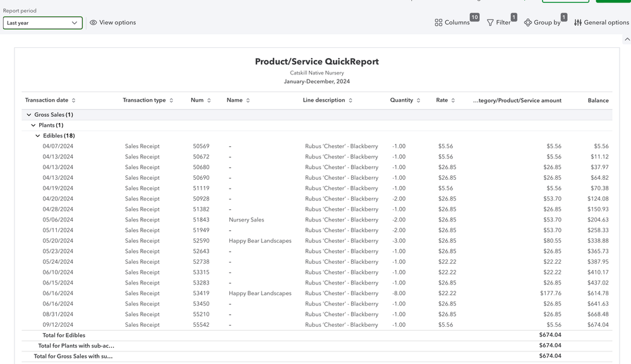This screenshot has height=364, width=631.
Task: Collapse the Gross Sales group
Action: [x=28, y=115]
